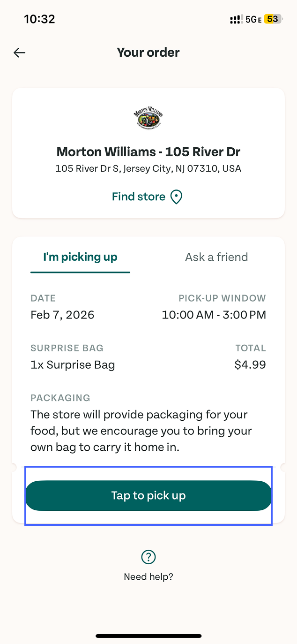Click the store name "Morton Williams - 105 River Dr"
297x644 pixels.
(148, 152)
